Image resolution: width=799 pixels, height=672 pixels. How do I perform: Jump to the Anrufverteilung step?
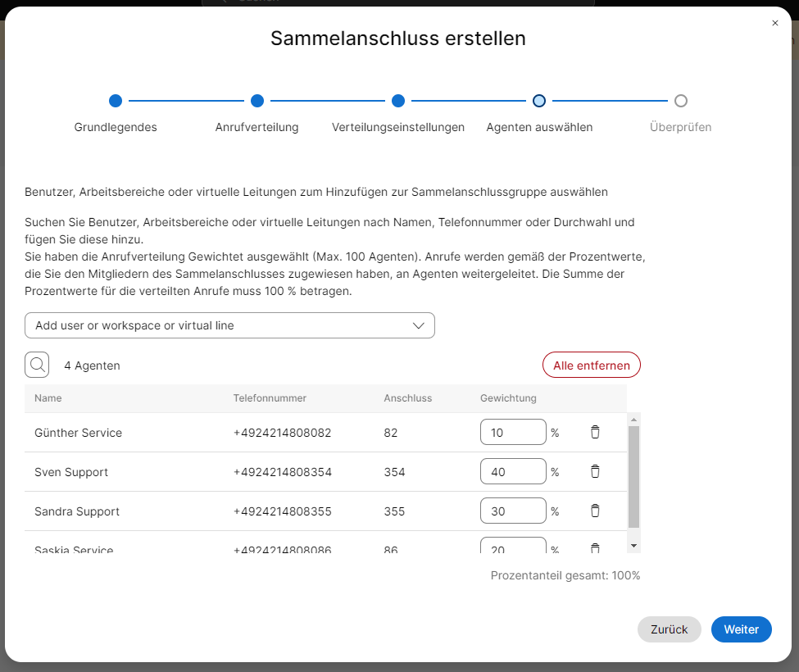[256, 101]
